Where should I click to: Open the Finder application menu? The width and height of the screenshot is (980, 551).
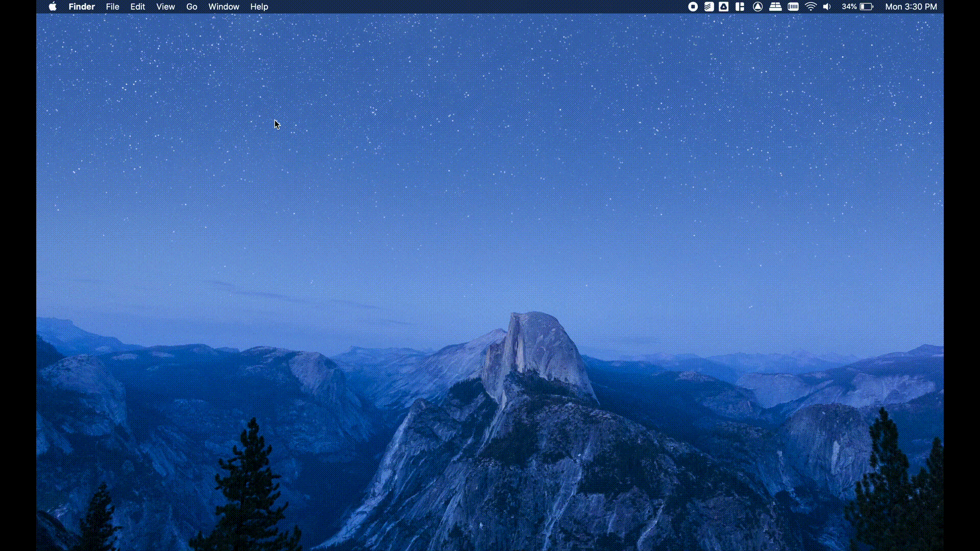82,7
